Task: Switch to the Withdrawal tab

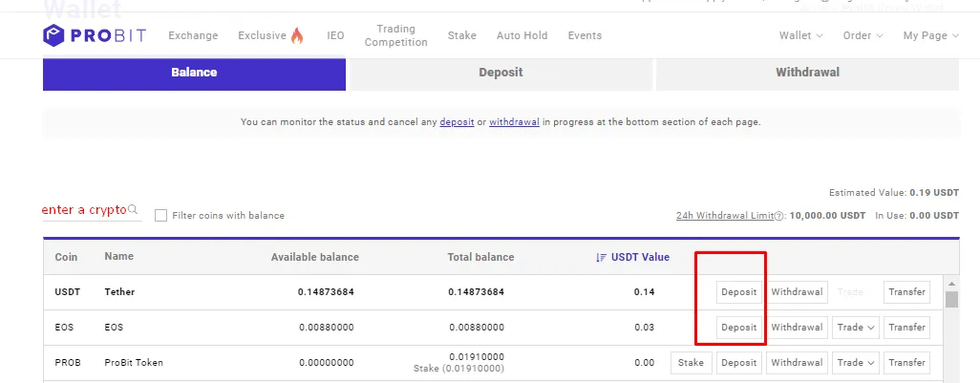Action: (807, 73)
